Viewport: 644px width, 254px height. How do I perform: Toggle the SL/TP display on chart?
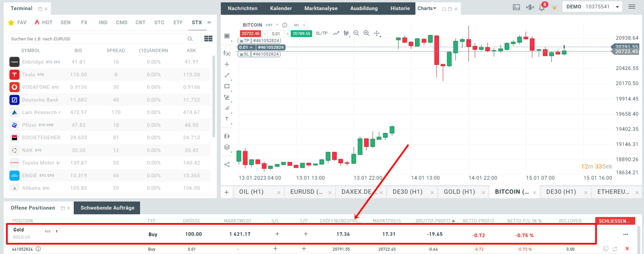(322, 33)
